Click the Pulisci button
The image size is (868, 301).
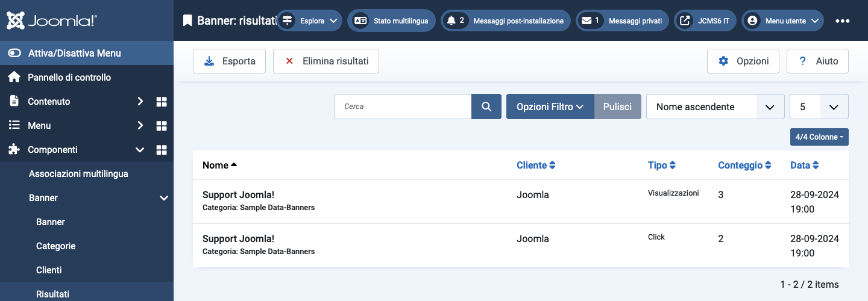(x=618, y=107)
